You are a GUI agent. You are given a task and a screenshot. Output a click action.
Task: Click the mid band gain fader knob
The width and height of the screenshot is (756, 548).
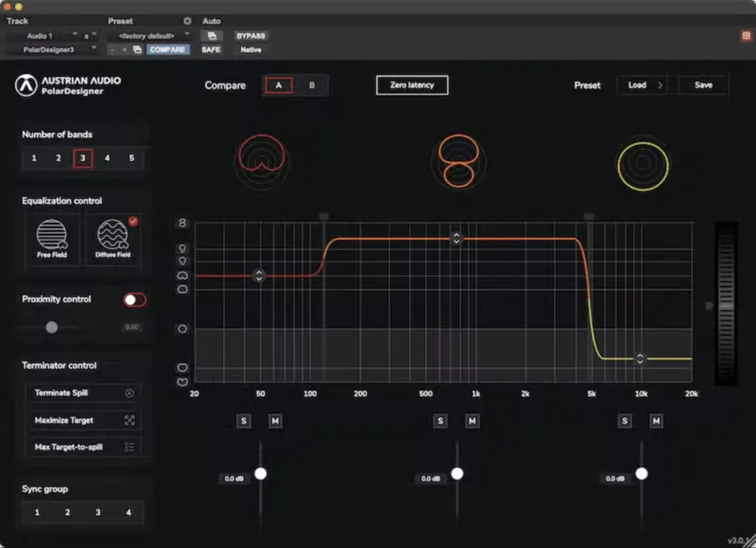tap(457, 474)
